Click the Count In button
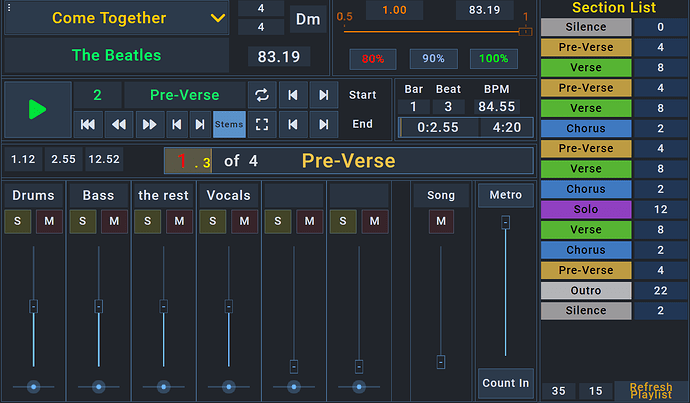This screenshot has height=403, width=690. (x=505, y=383)
